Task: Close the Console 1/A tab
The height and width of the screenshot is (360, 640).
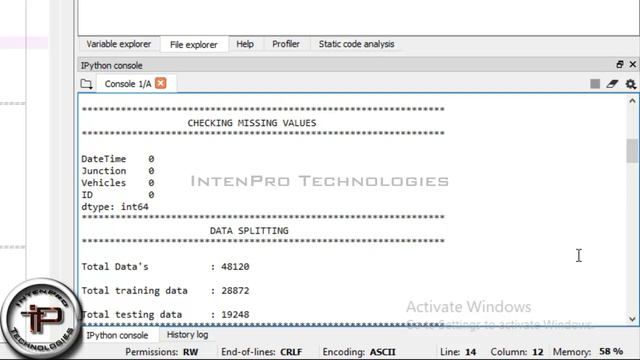Action: [x=161, y=83]
